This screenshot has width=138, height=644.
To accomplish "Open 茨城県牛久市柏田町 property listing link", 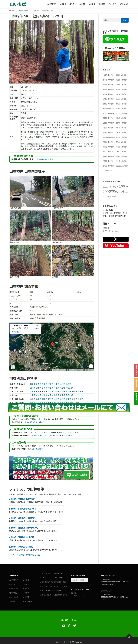I will point(22,537).
